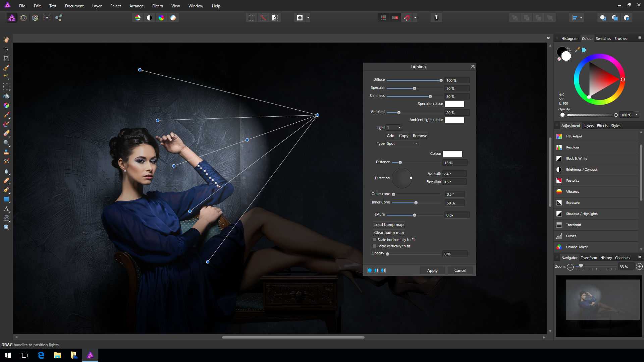644x362 pixels.
Task: Select the Clone/Stamp tool
Action: click(6, 152)
